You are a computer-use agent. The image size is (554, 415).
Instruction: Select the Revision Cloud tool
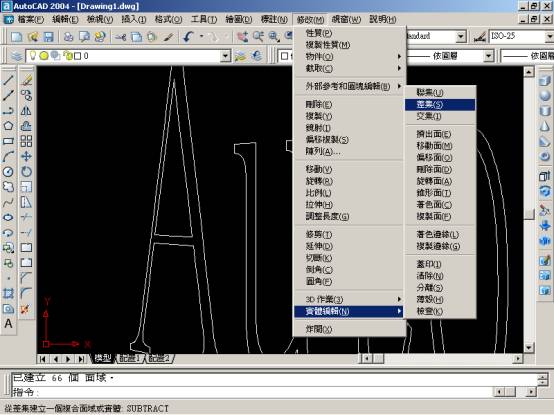[8, 187]
